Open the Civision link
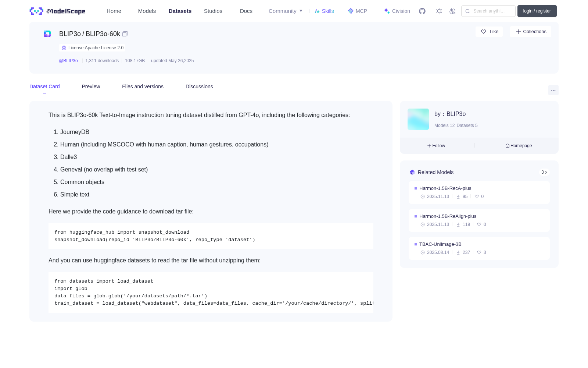Viewport: 588px width, 368px height. coord(397,11)
